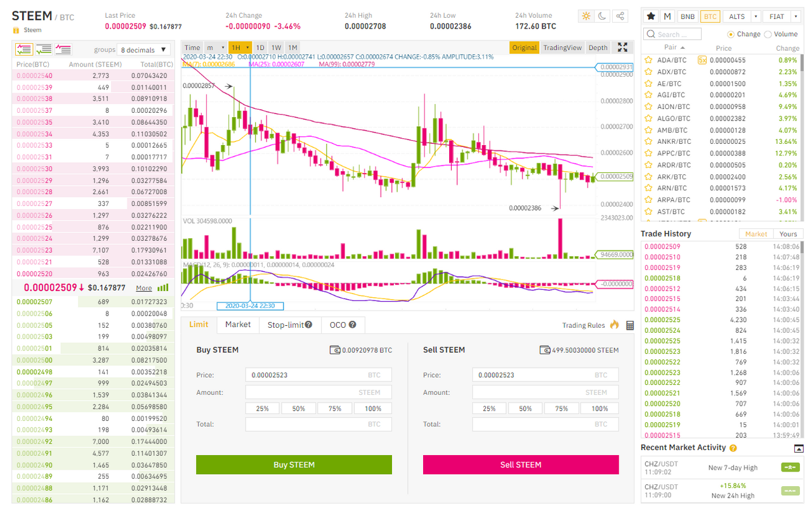
Task: Select the Volume radio button
Action: pyautogui.click(x=768, y=34)
